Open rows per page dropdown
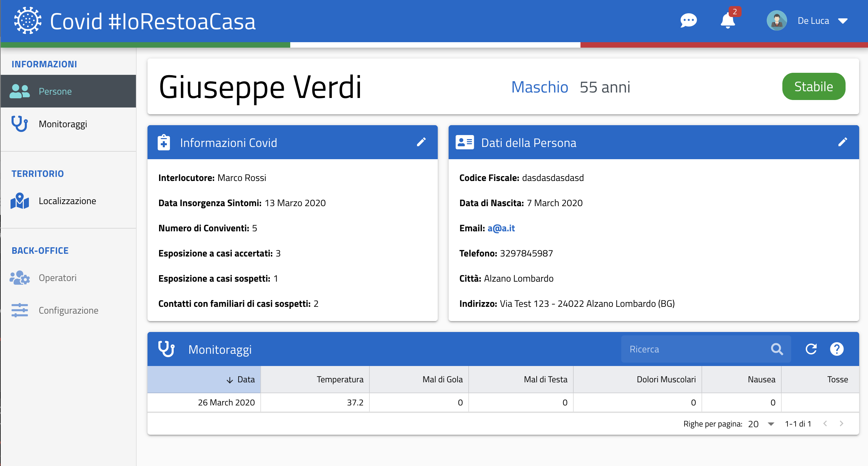The width and height of the screenshot is (868, 466). pos(771,424)
